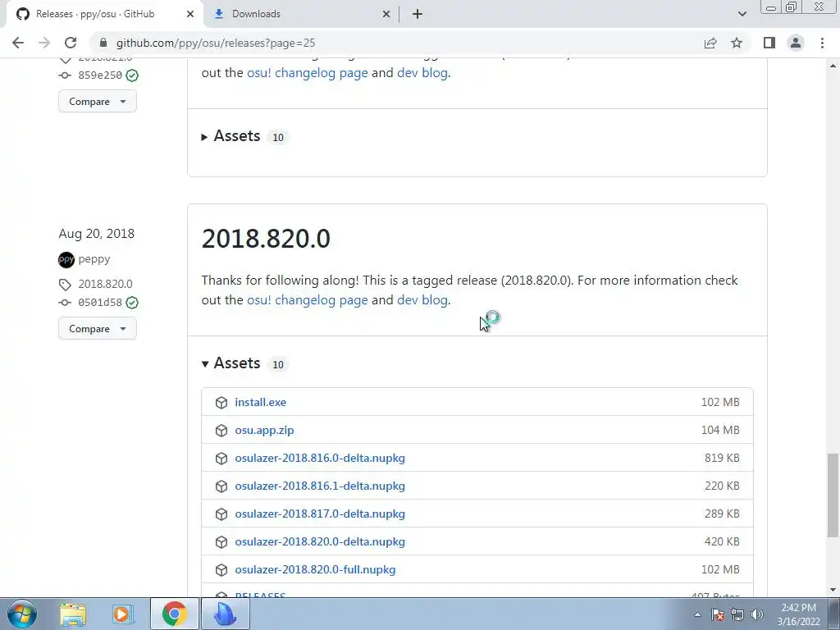Click the scrollbar up arrow
840x630 pixels.
pos(833,66)
